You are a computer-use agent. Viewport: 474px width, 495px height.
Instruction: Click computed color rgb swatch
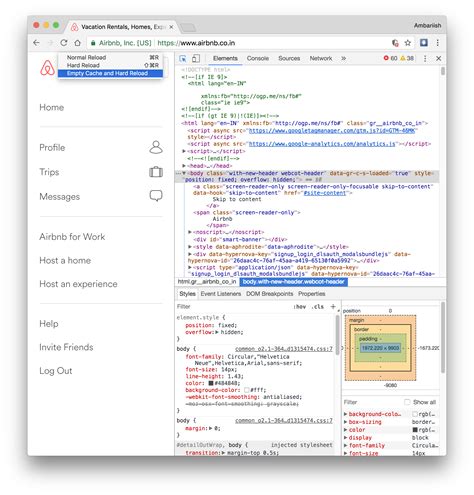point(415,430)
